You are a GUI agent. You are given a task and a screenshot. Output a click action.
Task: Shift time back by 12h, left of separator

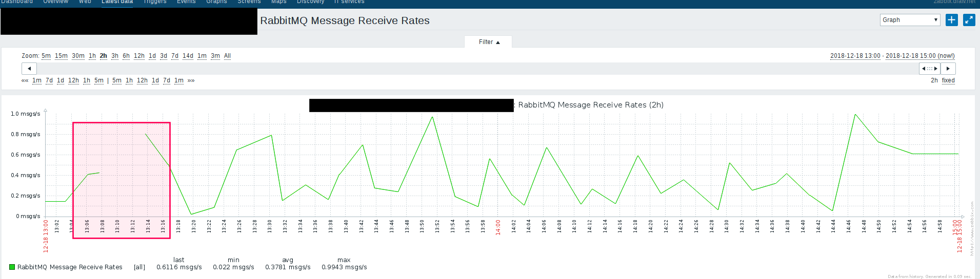tap(73, 80)
